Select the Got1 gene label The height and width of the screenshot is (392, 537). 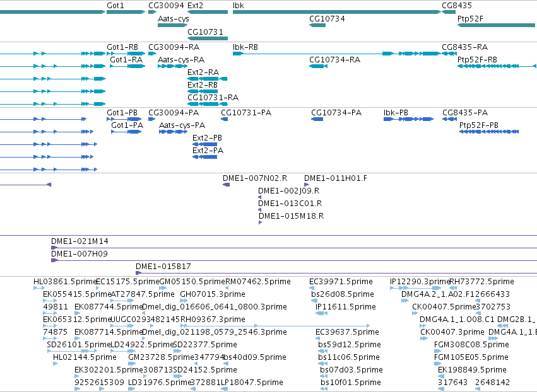(115, 6)
